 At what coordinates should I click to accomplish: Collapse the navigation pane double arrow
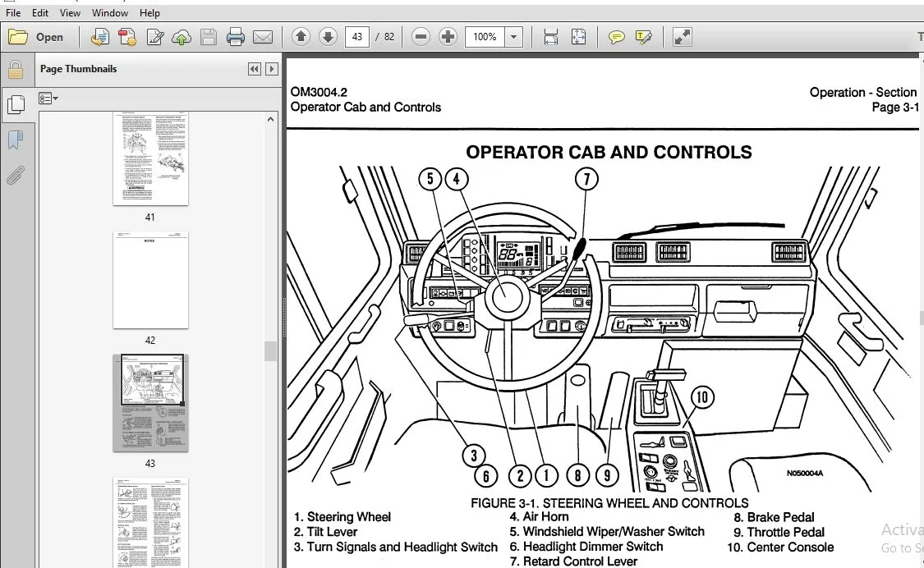click(254, 69)
